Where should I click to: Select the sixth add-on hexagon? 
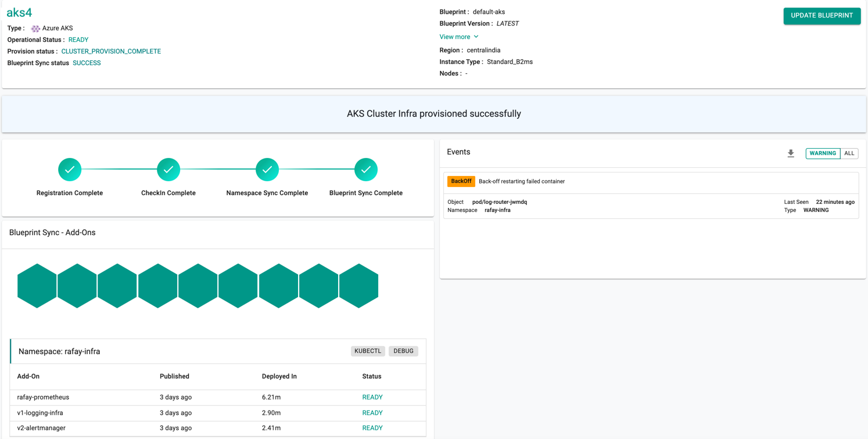238,286
